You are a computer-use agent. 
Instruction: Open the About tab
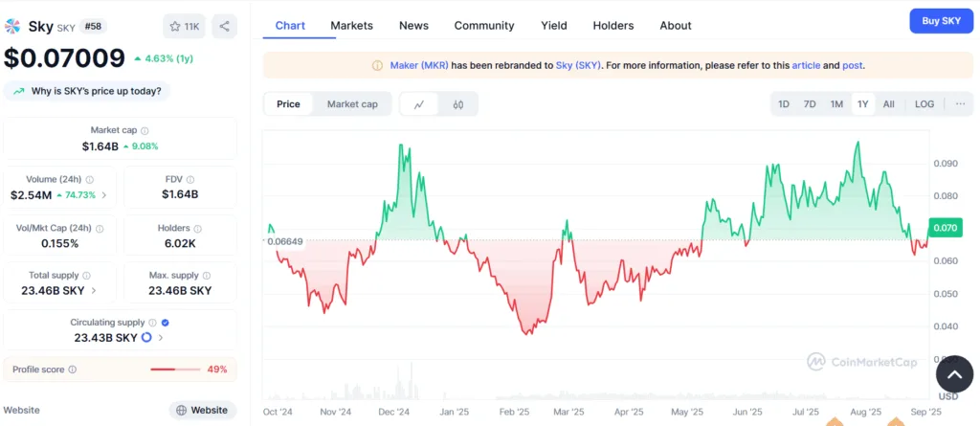coord(676,26)
